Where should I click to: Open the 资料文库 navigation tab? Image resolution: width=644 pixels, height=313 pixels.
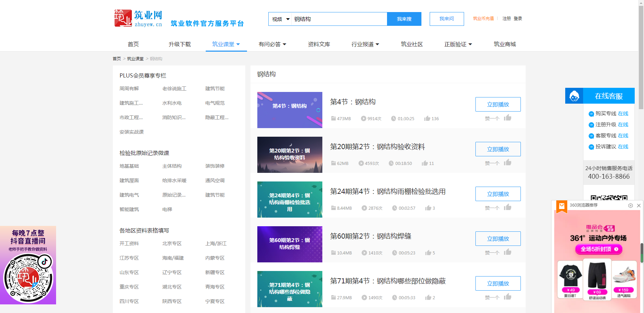click(x=319, y=44)
